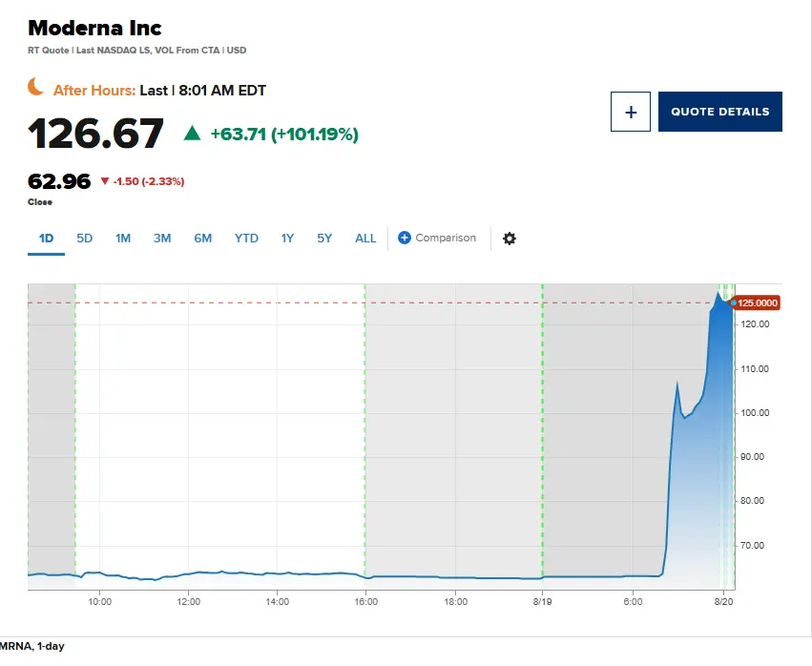Click the 8:01 AM EDT timestamp
The width and height of the screenshot is (812, 666).
tap(222, 91)
